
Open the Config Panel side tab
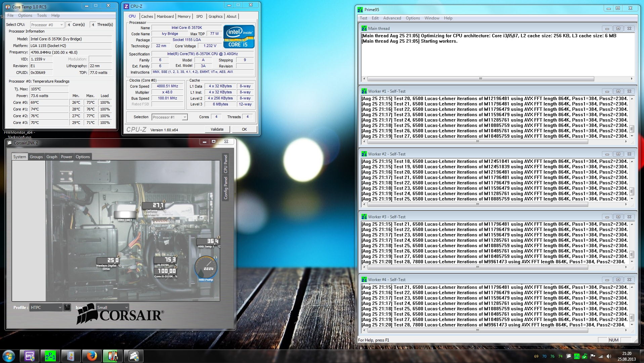pyautogui.click(x=226, y=188)
